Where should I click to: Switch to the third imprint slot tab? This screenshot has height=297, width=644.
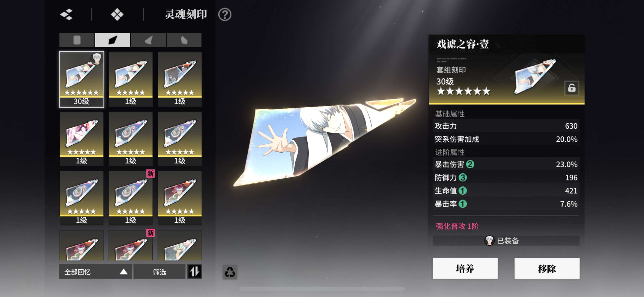[148, 40]
